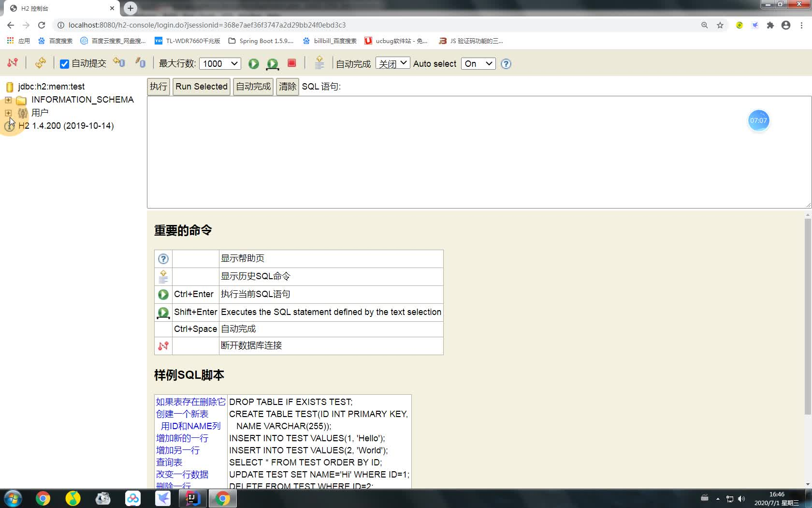Open the 最大行数 1000 dropdown
This screenshot has width=812, height=508.
click(x=220, y=63)
